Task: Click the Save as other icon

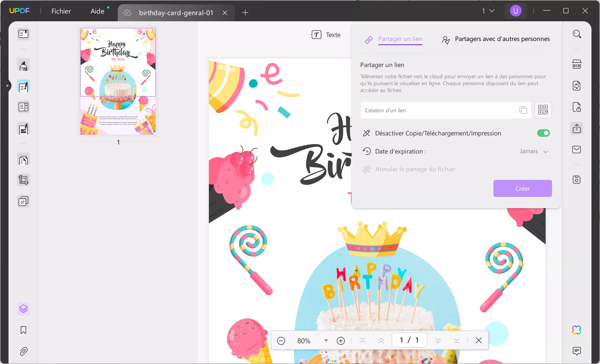Action: [577, 180]
